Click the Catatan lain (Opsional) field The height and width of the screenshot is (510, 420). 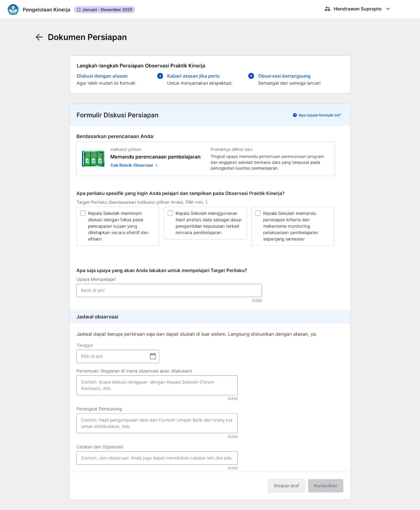point(157,458)
